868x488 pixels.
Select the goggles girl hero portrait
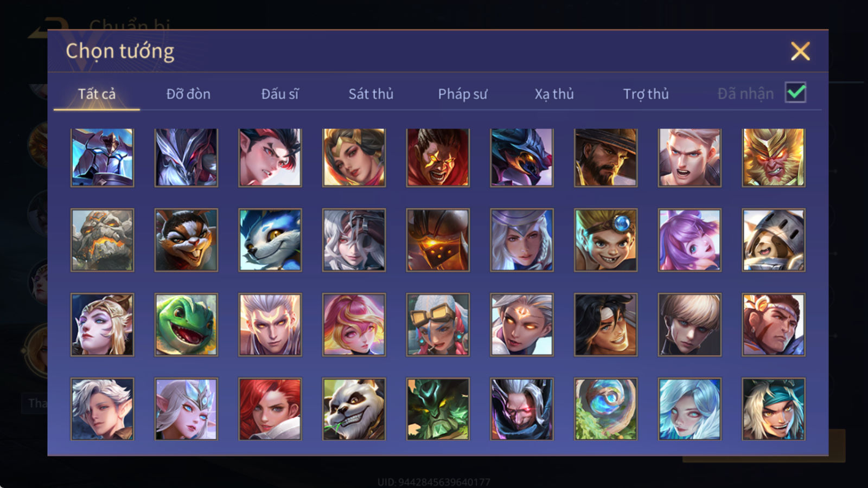click(438, 325)
